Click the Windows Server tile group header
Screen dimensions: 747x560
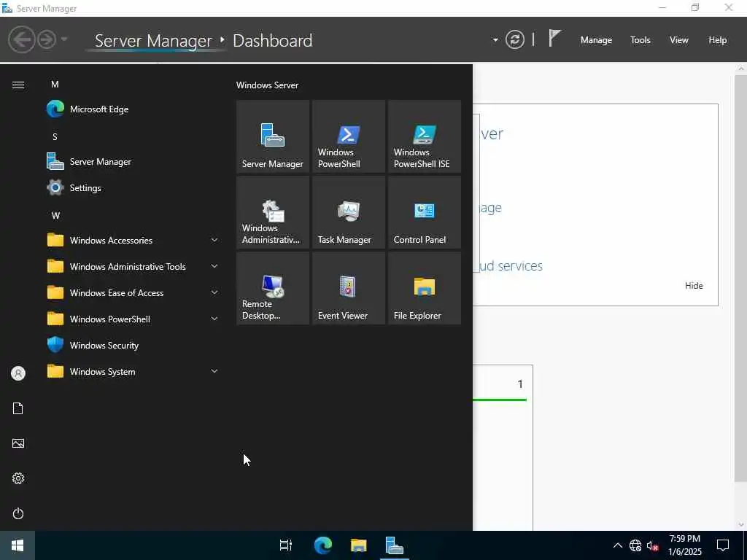[x=267, y=85]
